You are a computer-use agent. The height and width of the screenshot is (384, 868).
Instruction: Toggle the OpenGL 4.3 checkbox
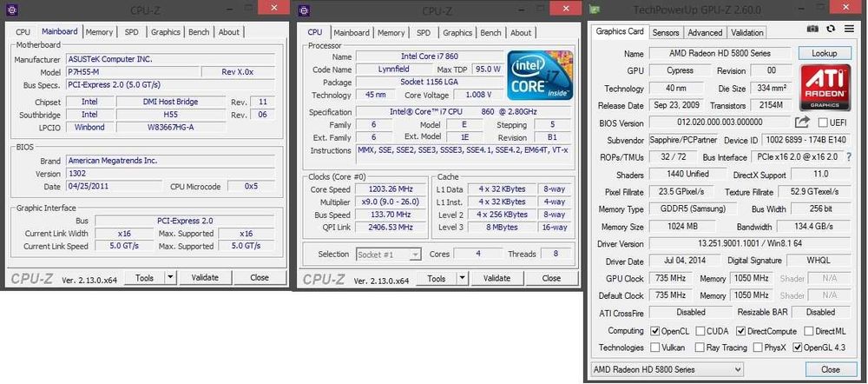(x=798, y=348)
